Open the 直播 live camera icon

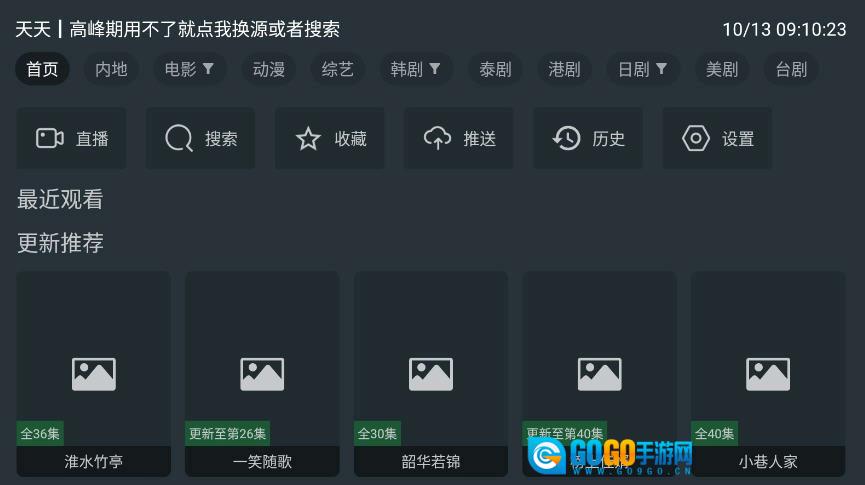point(50,138)
